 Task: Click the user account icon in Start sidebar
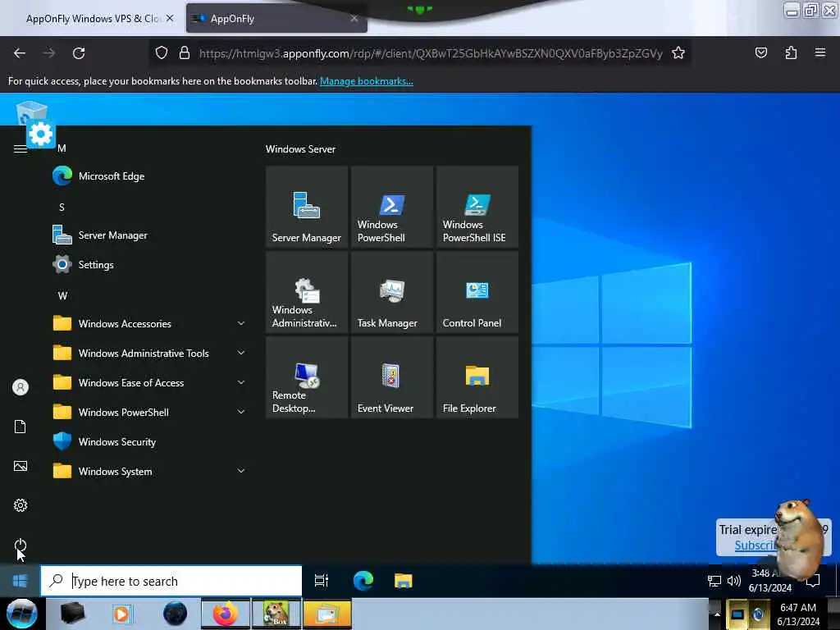(21, 387)
